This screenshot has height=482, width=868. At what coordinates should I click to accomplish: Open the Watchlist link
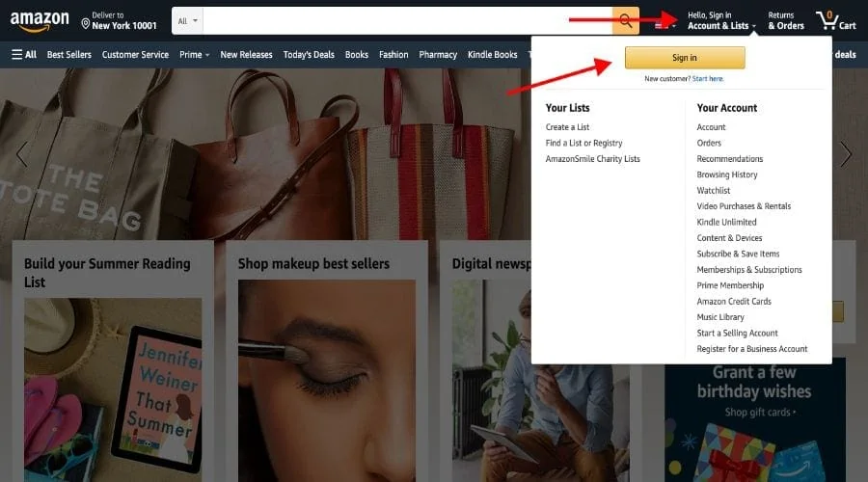tap(714, 190)
